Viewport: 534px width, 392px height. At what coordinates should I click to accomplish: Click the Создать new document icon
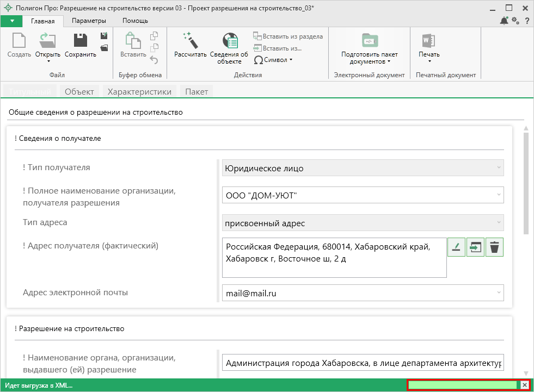19,41
